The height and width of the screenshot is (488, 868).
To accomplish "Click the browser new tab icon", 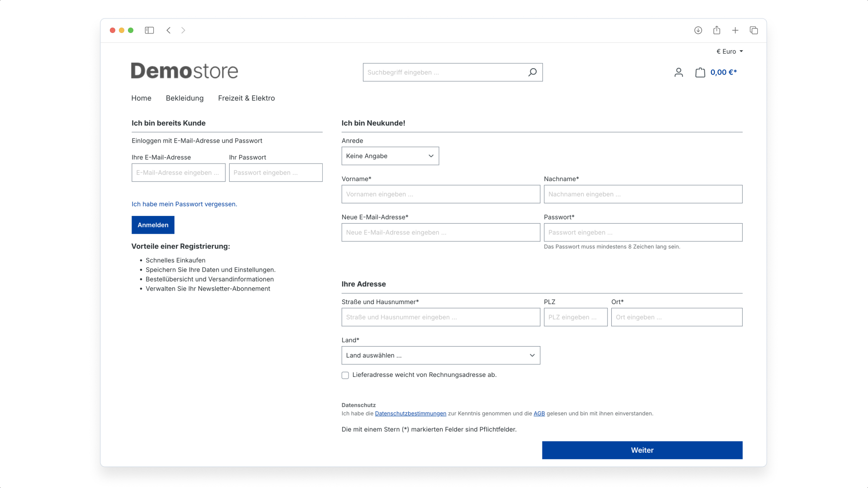I will 735,30.
